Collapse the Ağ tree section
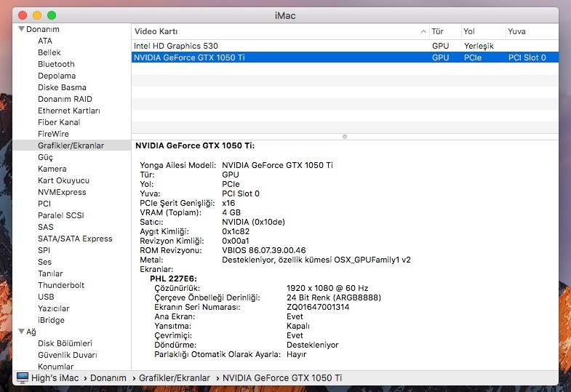This screenshot has height=392, width=571. point(21,332)
